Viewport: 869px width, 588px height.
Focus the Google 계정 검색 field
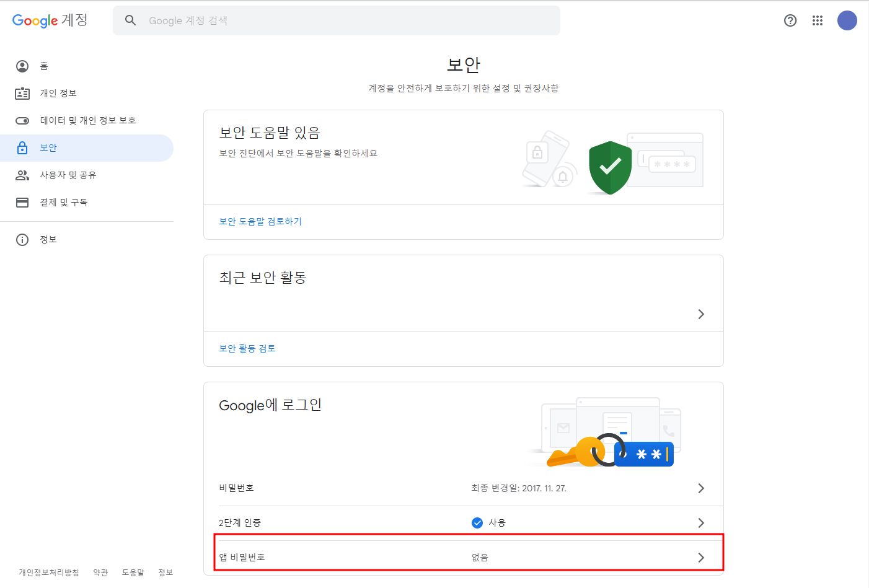point(337,20)
